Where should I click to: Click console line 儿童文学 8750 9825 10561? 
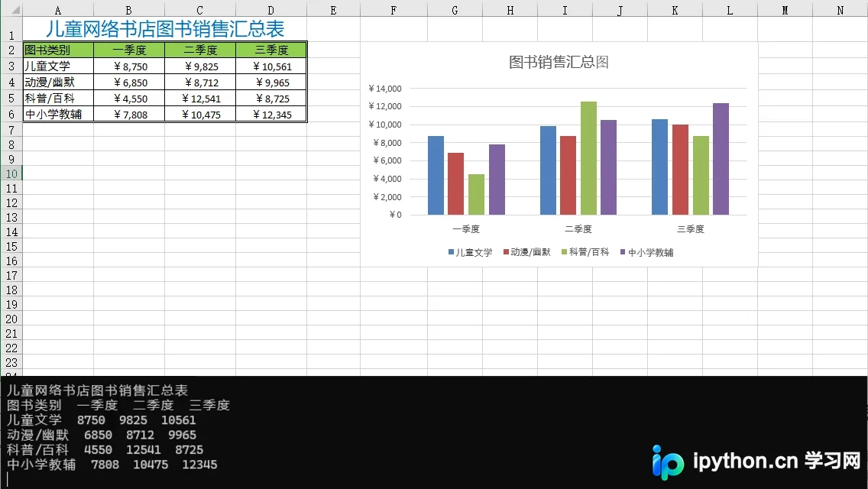102,419
